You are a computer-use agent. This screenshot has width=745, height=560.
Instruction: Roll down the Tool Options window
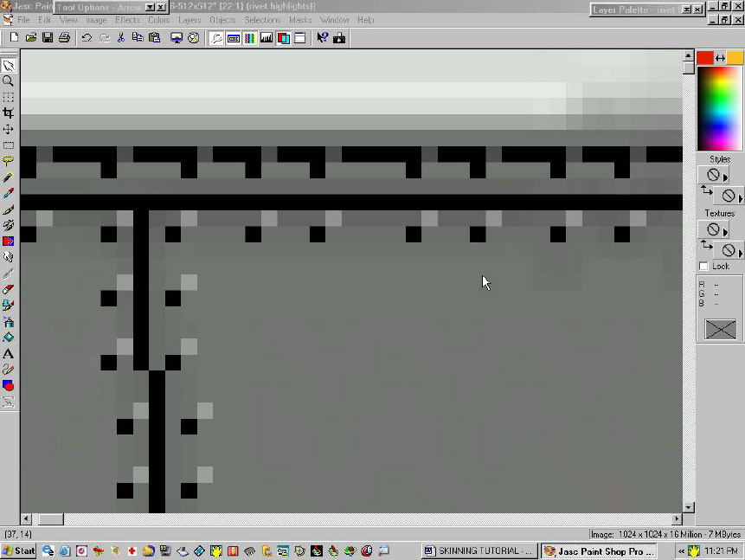pyautogui.click(x=151, y=7)
